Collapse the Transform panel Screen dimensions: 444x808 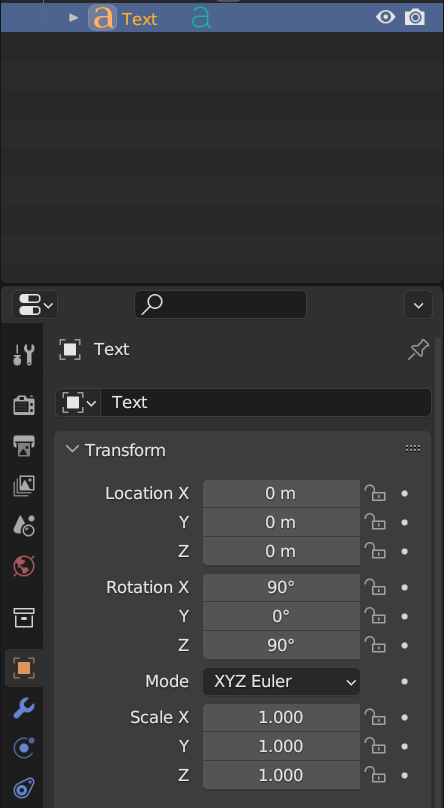tap(72, 449)
